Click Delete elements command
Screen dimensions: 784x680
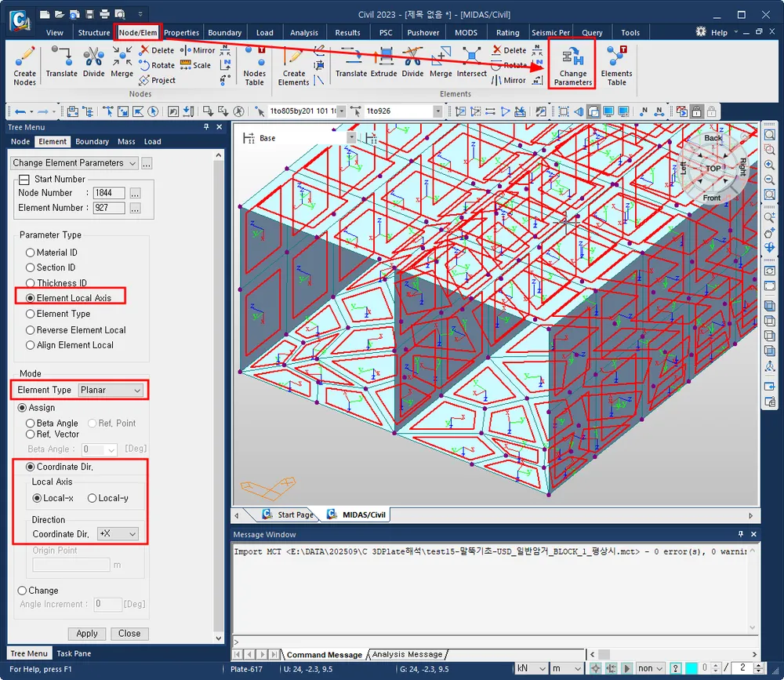point(509,50)
